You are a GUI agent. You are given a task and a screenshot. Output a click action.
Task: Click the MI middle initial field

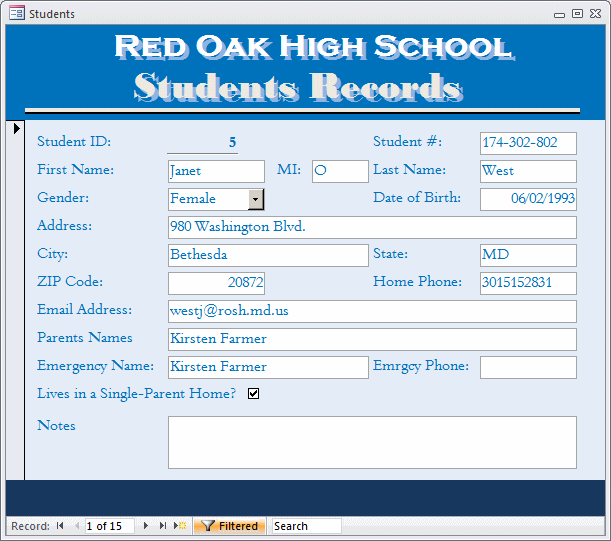tap(340, 171)
